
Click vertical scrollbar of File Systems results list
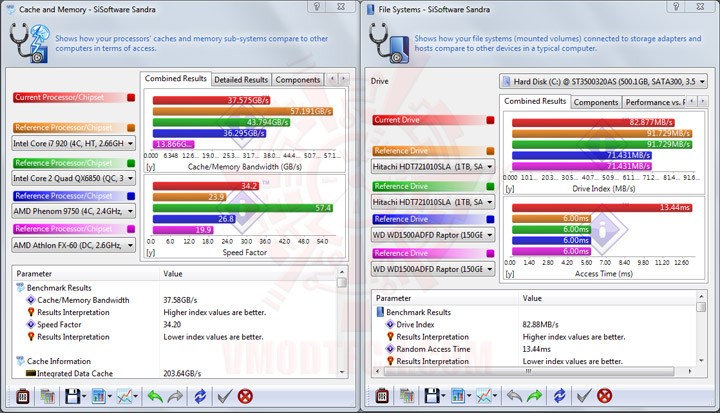coord(701,327)
